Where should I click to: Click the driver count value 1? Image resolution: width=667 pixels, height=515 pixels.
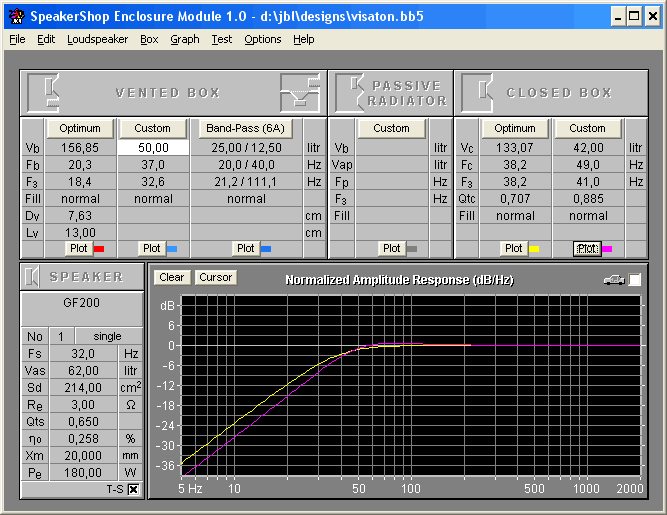(61, 336)
